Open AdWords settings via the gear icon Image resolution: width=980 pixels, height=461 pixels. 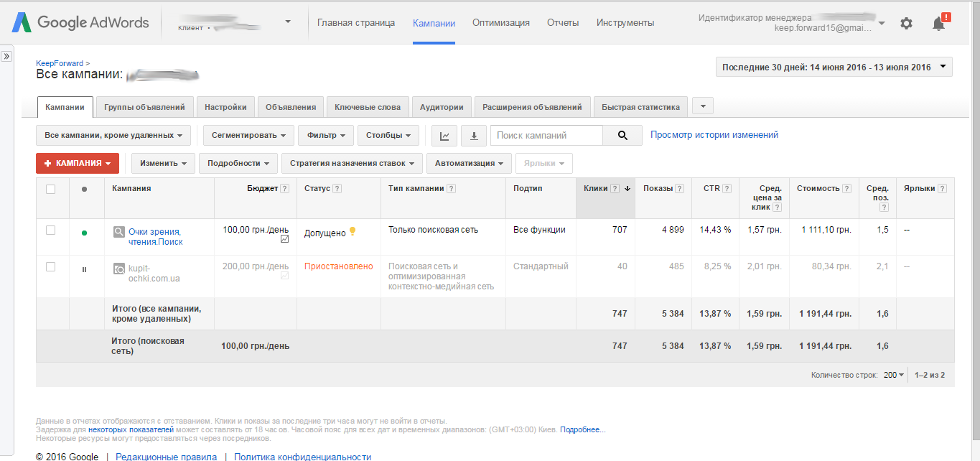coord(906,22)
